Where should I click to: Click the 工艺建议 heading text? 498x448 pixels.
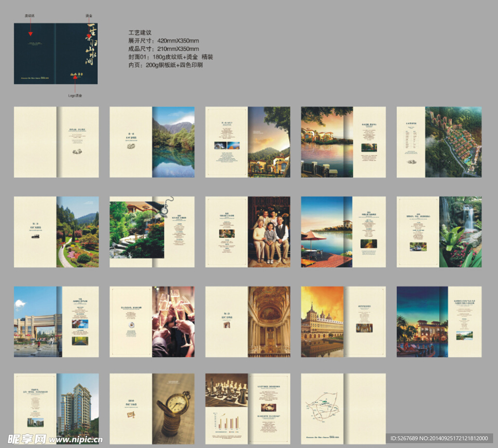click(x=140, y=33)
